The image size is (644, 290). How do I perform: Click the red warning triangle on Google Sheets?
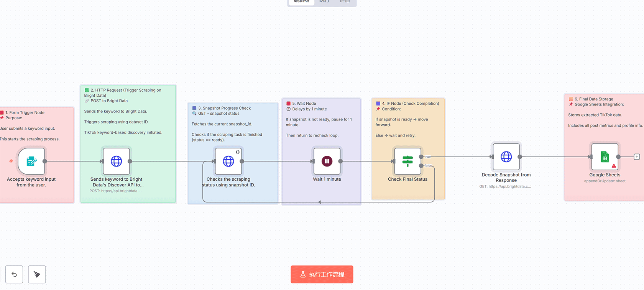(614, 166)
